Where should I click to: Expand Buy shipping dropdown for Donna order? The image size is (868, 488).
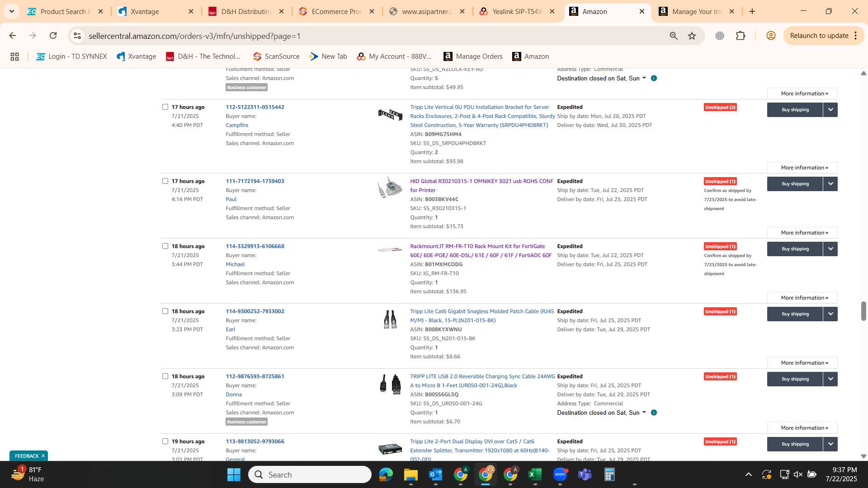[x=830, y=379]
